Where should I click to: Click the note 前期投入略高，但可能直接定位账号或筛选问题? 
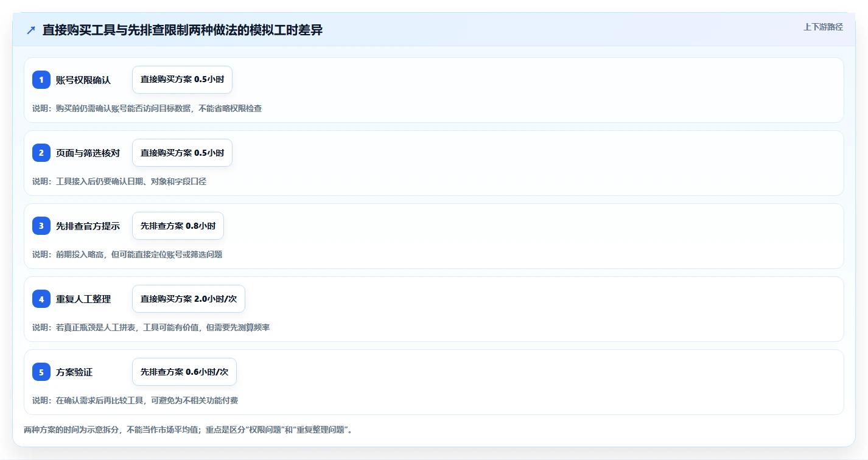coord(127,254)
